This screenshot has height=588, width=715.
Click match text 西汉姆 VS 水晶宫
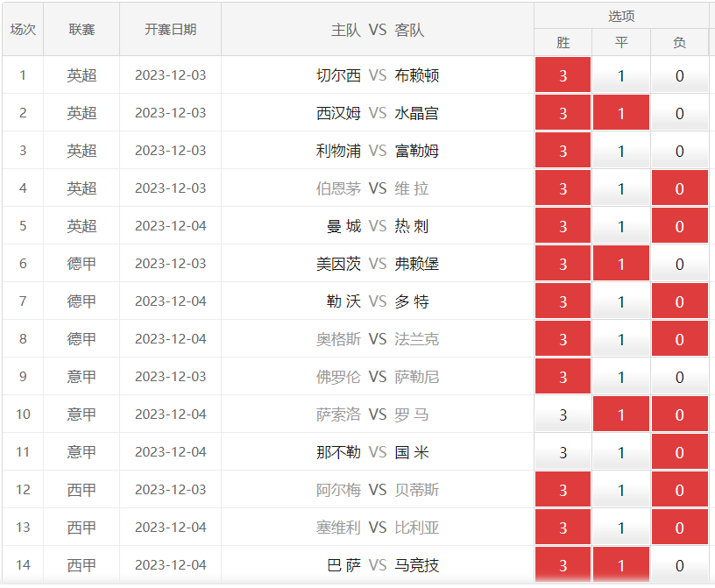pos(378,113)
